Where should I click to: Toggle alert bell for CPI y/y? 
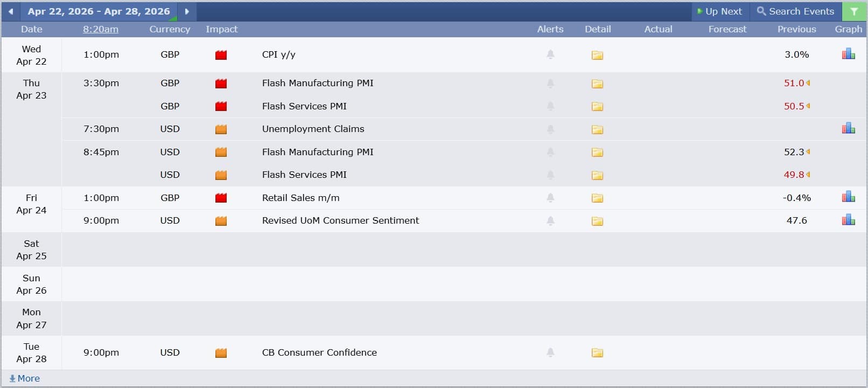click(x=550, y=54)
